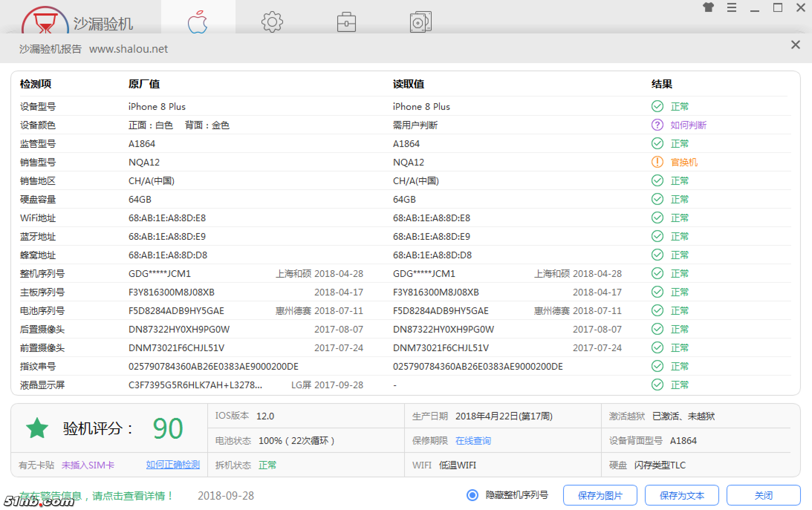Click 保存为文本 to save as text
Screen dimensions: 812x510
click(x=682, y=495)
